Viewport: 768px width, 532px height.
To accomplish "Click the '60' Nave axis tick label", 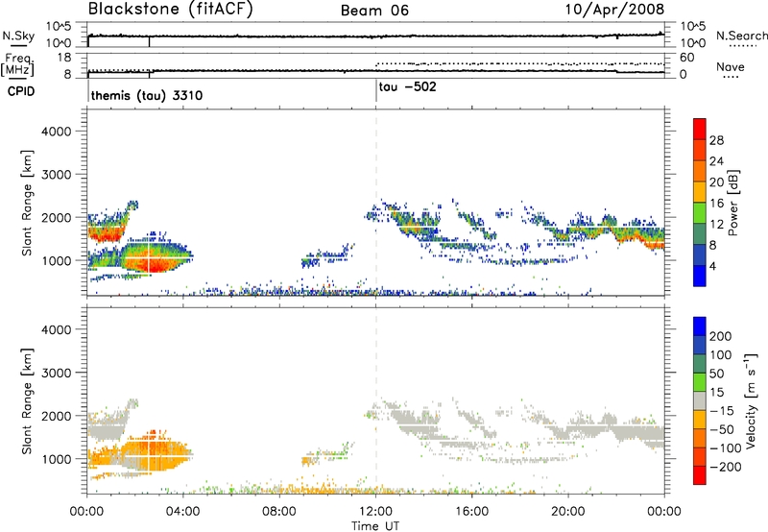I will 687,58.
